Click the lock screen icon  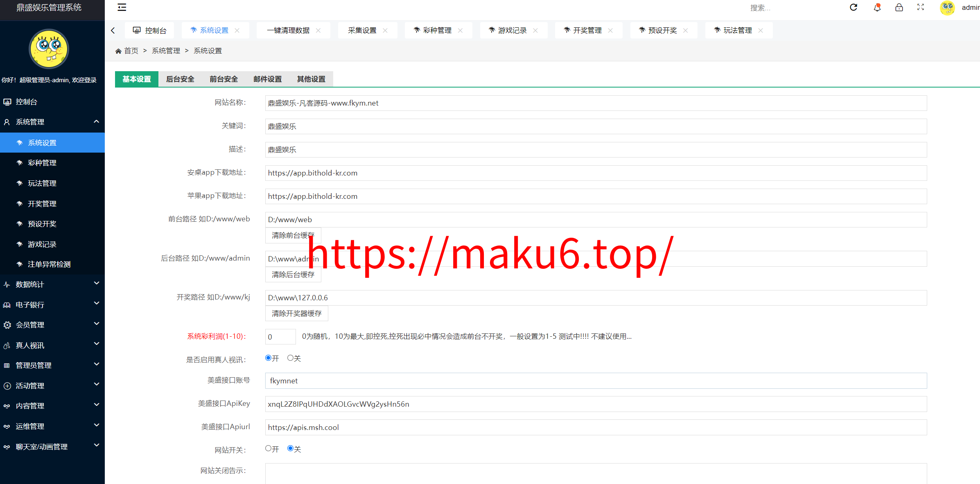[899, 7]
